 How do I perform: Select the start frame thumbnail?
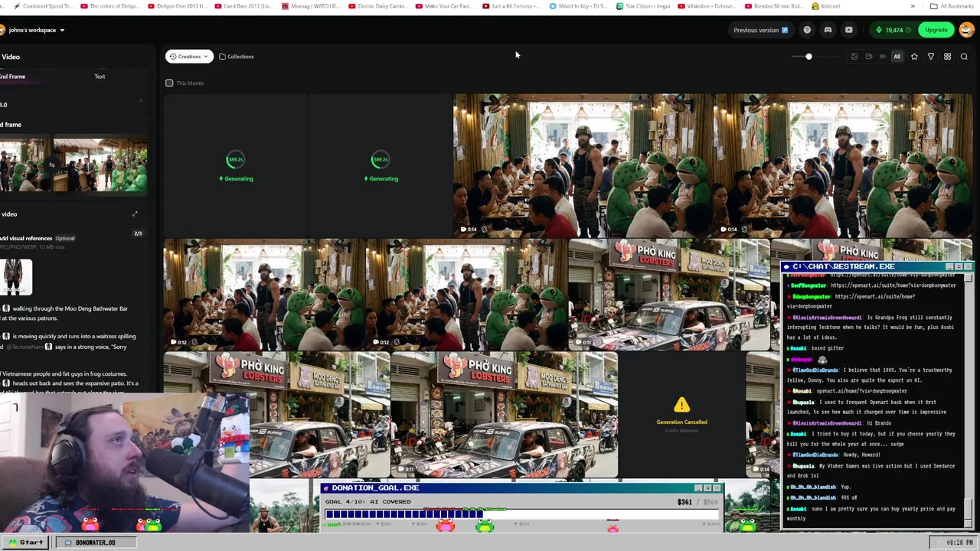click(25, 165)
